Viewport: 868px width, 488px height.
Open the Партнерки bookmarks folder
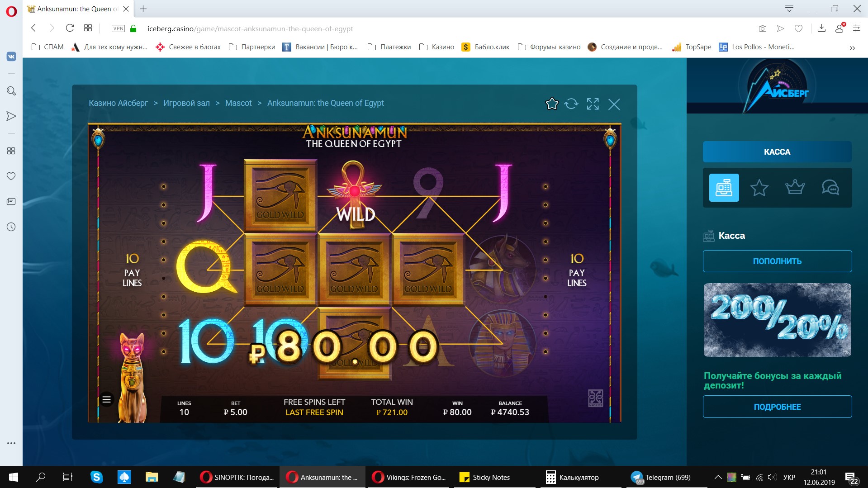[252, 47]
